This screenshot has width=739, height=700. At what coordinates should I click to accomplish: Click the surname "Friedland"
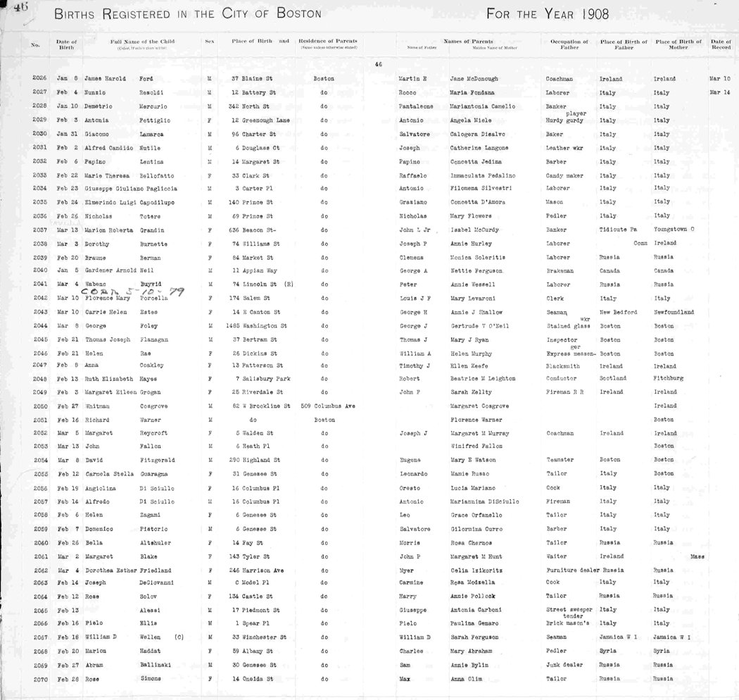pos(156,570)
